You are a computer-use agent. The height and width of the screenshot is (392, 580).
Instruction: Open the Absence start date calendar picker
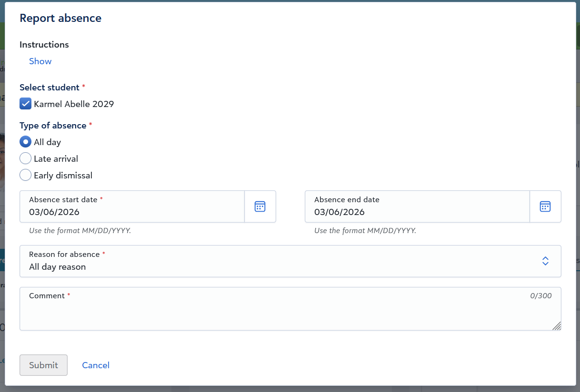point(260,206)
